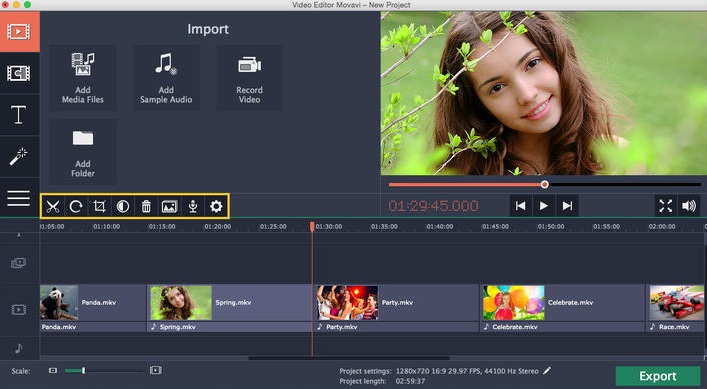Click the preview seek bar handle

(x=545, y=184)
